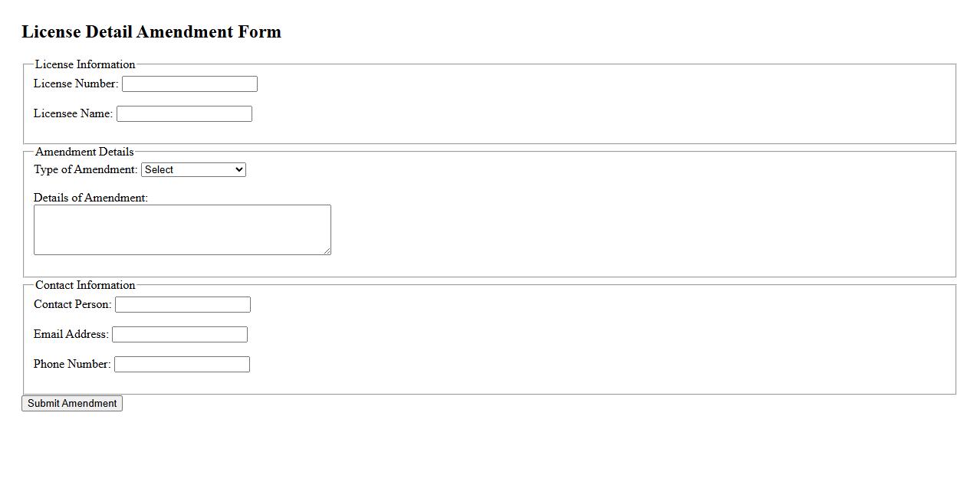Click the "License Number:" label text

pos(76,84)
